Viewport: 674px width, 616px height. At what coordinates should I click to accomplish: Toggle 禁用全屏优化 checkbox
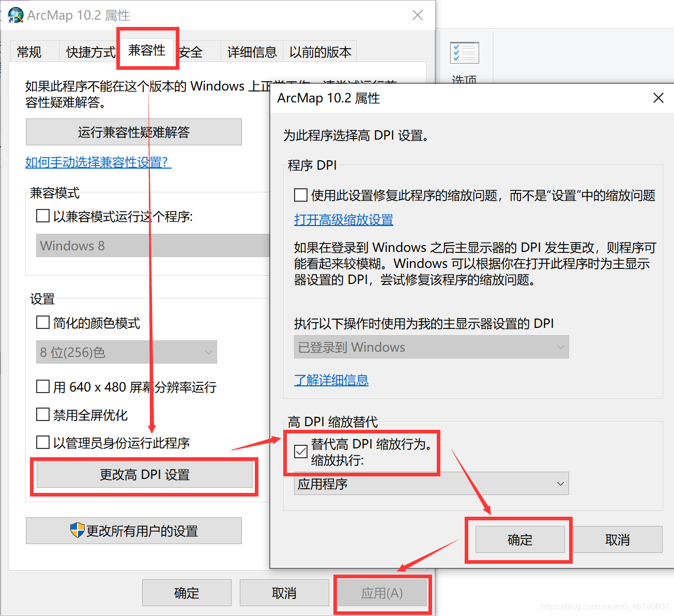click(43, 414)
